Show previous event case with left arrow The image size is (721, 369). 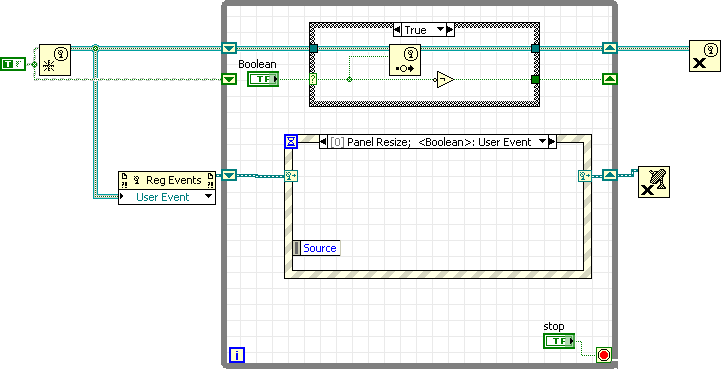(x=323, y=142)
